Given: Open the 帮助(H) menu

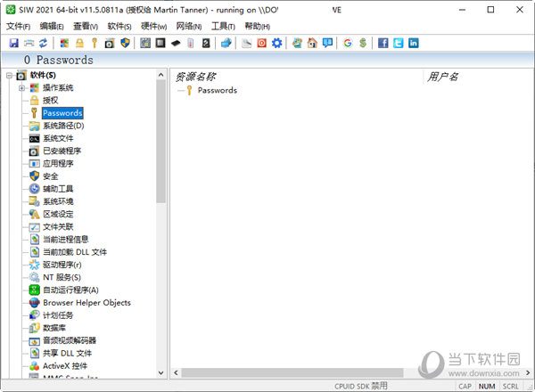Looking at the screenshot, I should [x=258, y=26].
